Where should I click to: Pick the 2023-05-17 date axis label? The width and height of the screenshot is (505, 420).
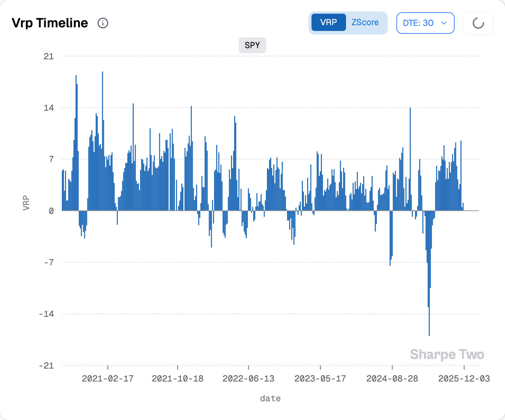point(320,378)
